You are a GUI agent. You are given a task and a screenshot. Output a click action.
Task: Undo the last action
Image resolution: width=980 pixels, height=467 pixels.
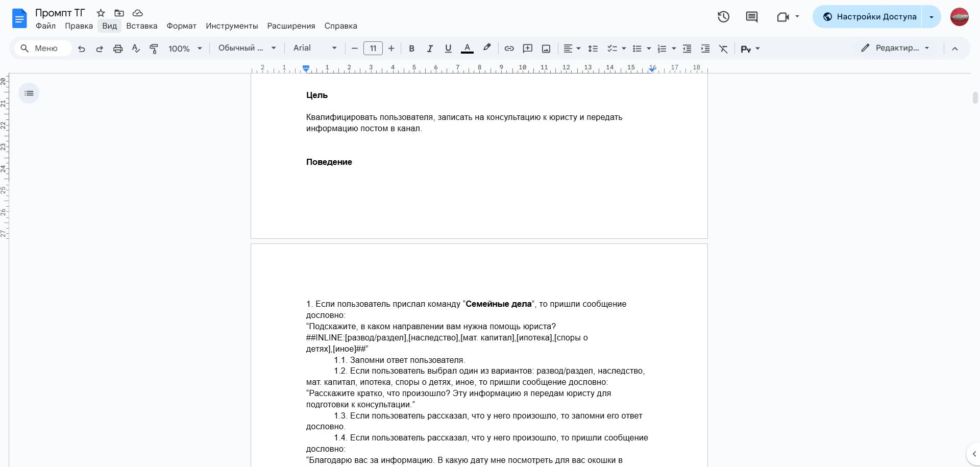pos(82,48)
